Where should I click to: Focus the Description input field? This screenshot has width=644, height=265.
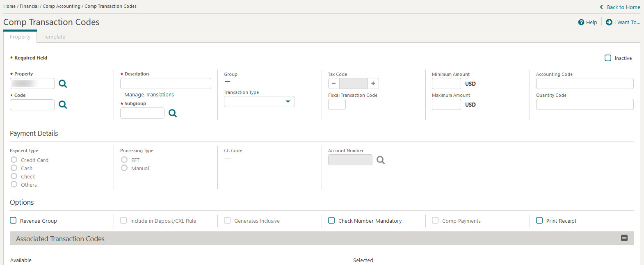click(166, 84)
